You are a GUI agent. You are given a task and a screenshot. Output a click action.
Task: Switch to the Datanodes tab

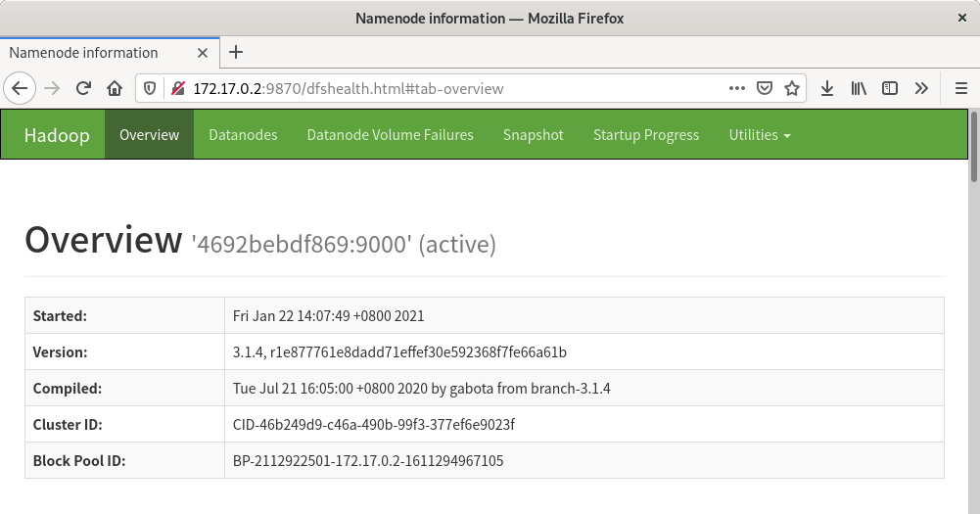[243, 135]
